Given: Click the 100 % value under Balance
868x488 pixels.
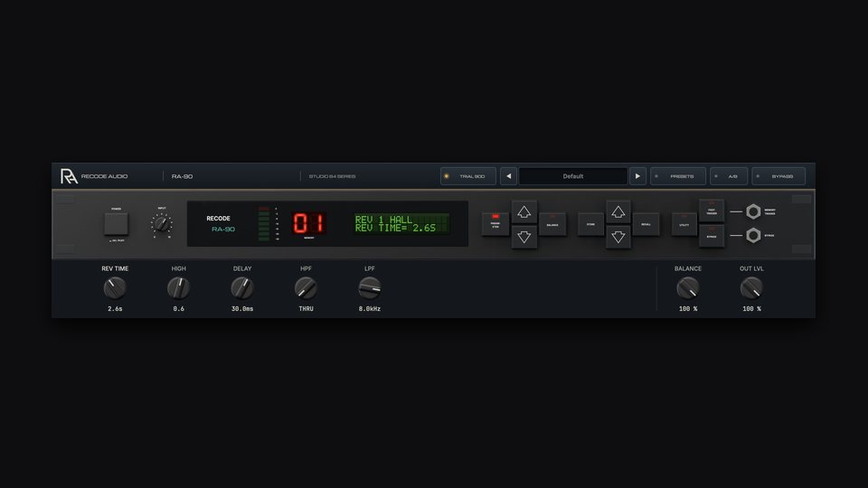Looking at the screenshot, I should pyautogui.click(x=687, y=309).
